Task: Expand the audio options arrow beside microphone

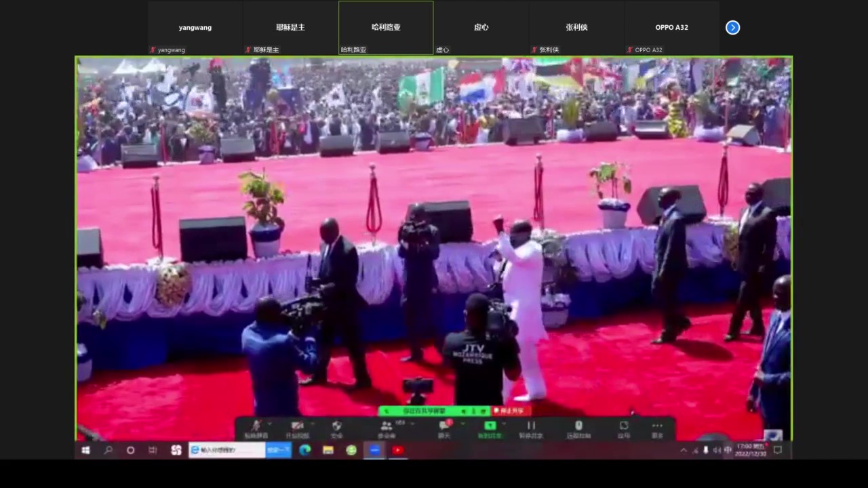Action: 271,424
